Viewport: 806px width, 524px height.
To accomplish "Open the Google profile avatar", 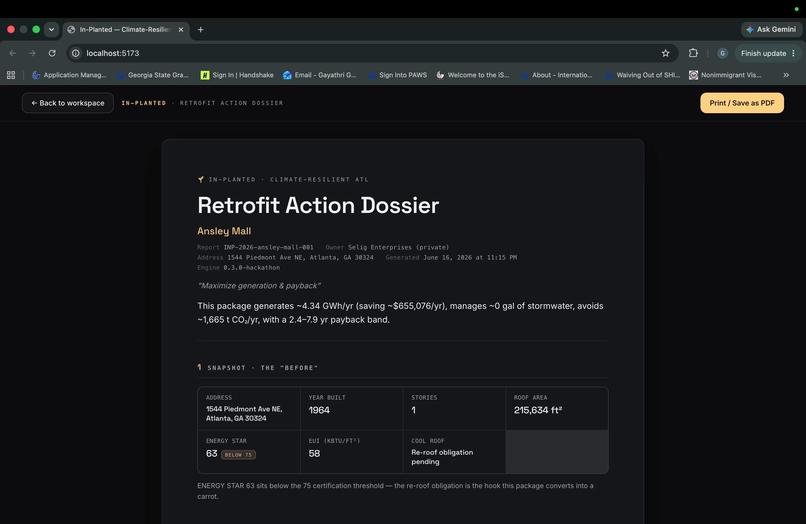I will coord(722,53).
